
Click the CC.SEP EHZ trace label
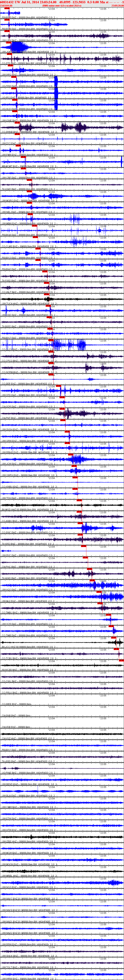(29, 384)
